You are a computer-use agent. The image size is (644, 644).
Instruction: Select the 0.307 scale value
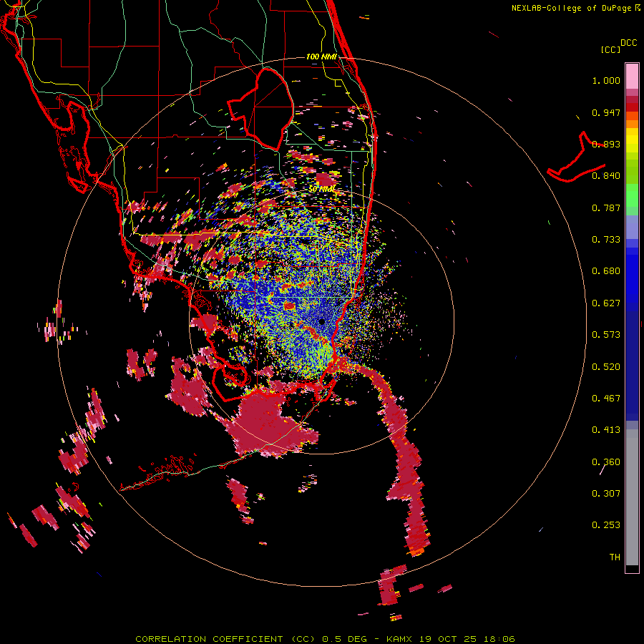click(x=606, y=493)
